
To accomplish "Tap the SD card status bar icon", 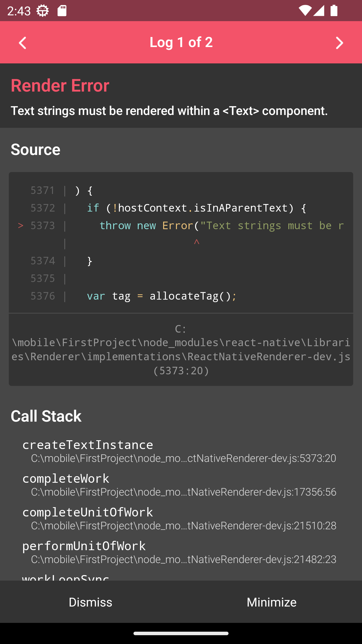I will pyautogui.click(x=62, y=11).
